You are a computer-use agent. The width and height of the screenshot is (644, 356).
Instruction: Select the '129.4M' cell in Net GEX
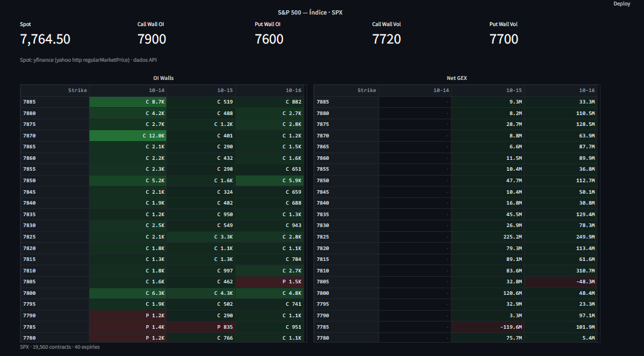pos(561,214)
